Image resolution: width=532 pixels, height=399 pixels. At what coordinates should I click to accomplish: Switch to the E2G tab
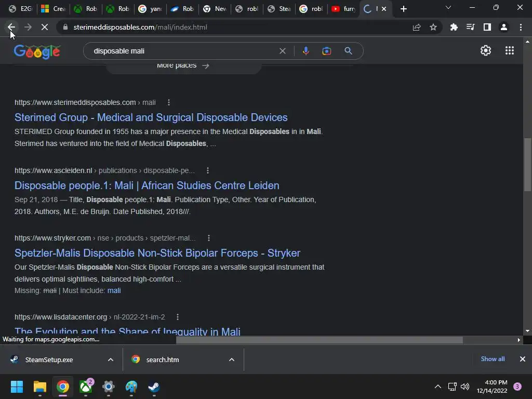point(20,9)
